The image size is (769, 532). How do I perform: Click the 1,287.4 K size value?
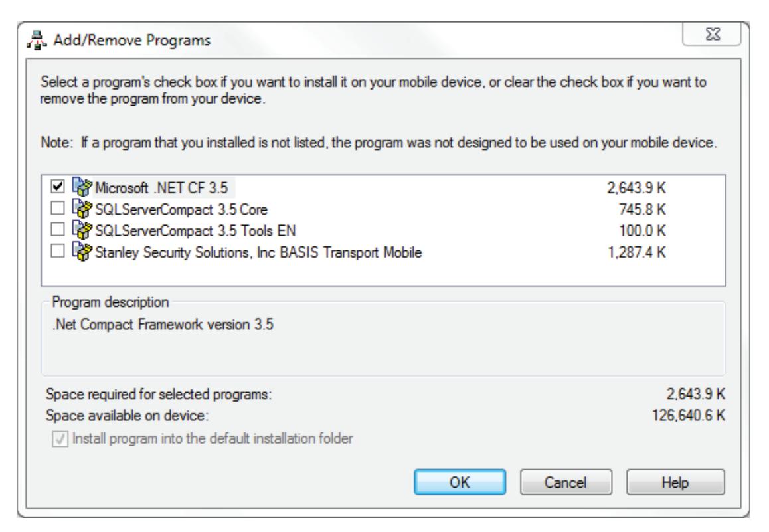click(637, 252)
